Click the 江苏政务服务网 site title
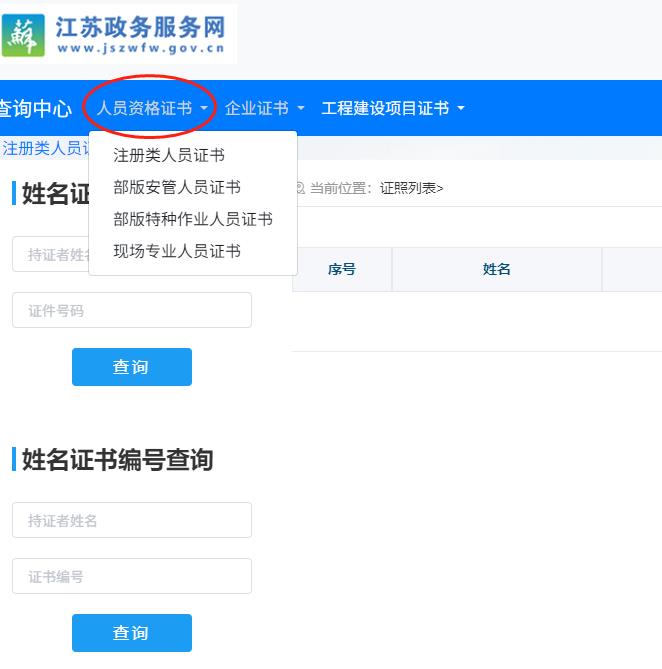662x669 pixels. 139,26
